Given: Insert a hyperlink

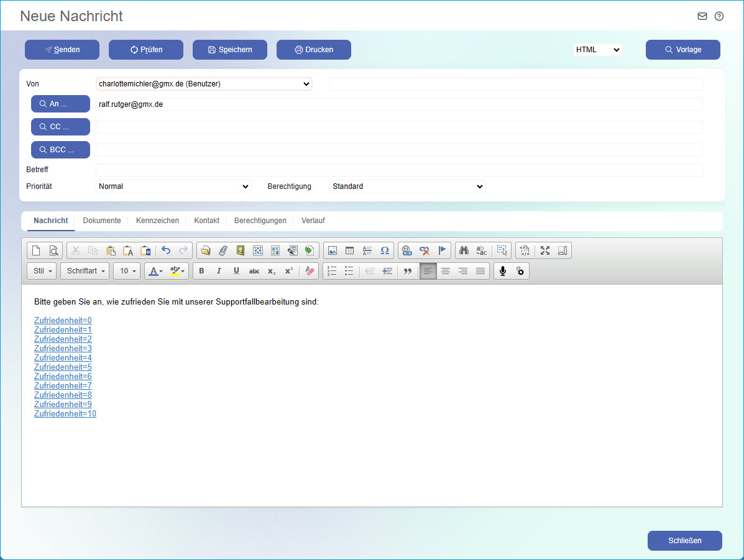Looking at the screenshot, I should pos(406,250).
